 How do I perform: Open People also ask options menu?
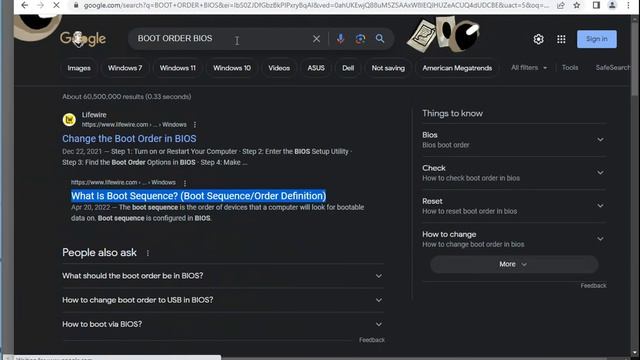pos(148,253)
